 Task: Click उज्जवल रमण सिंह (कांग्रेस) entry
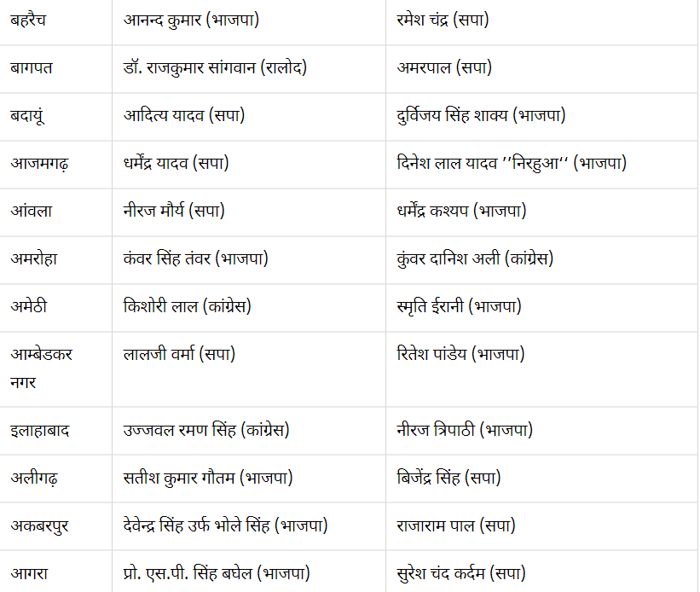[x=206, y=431]
